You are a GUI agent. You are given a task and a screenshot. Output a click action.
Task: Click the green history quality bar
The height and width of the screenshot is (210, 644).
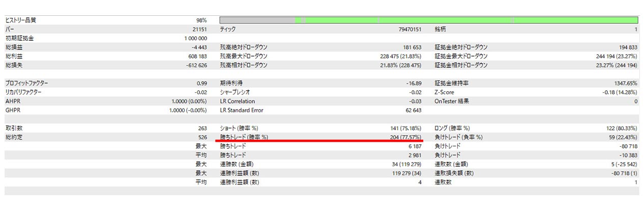pyautogui.click(x=429, y=20)
